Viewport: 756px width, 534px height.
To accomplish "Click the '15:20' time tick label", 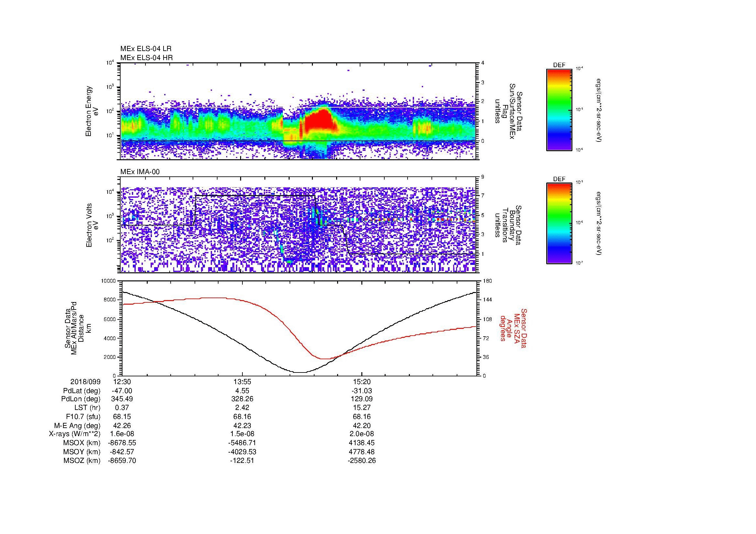I will pos(362,382).
